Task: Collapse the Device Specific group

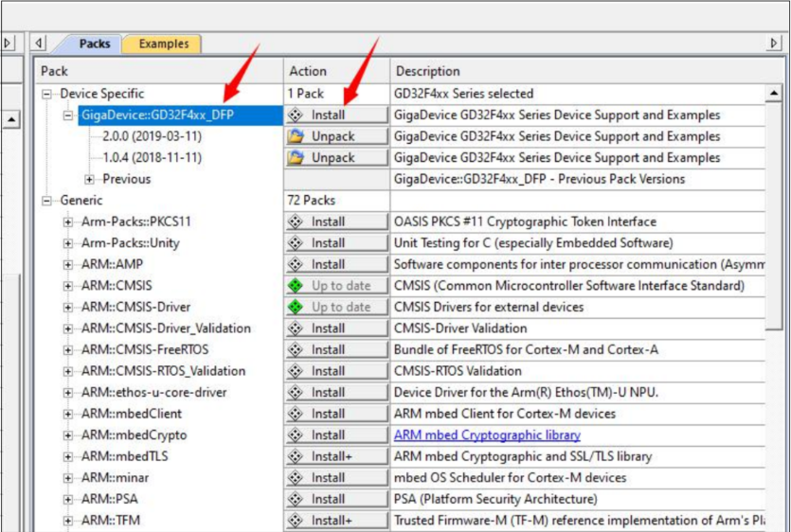Action: coord(46,94)
